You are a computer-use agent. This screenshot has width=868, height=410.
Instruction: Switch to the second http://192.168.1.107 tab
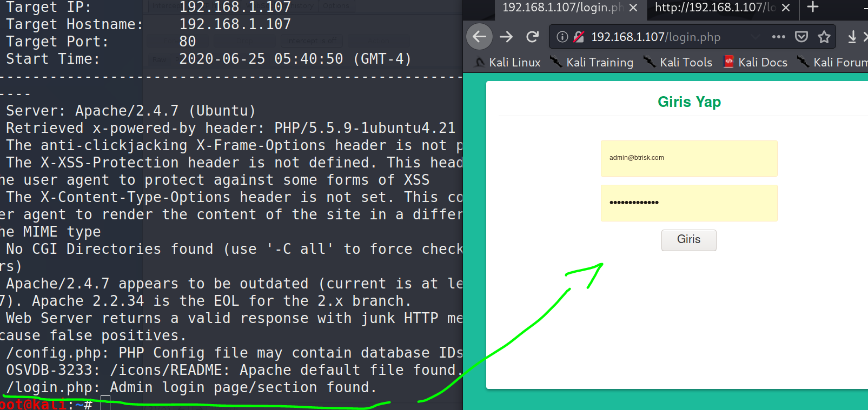(x=714, y=7)
